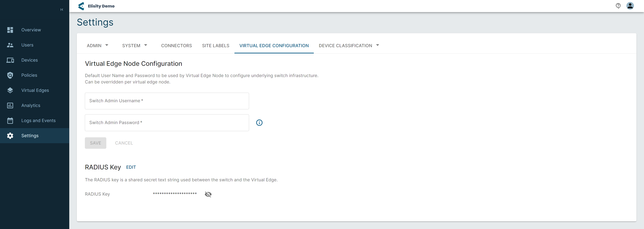Open the user account avatar
This screenshot has height=229, width=644.
pyautogui.click(x=630, y=6)
